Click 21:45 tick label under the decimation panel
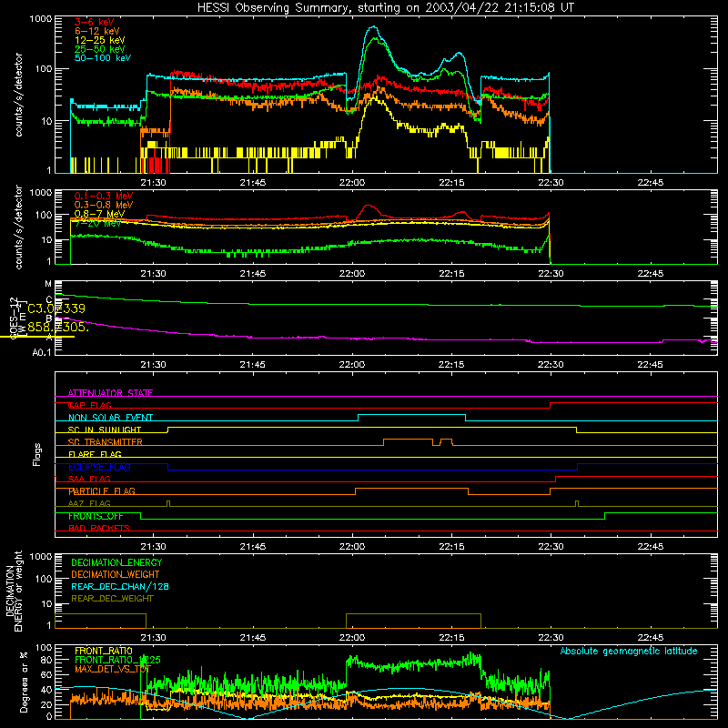This screenshot has width=728, height=728. click(253, 638)
